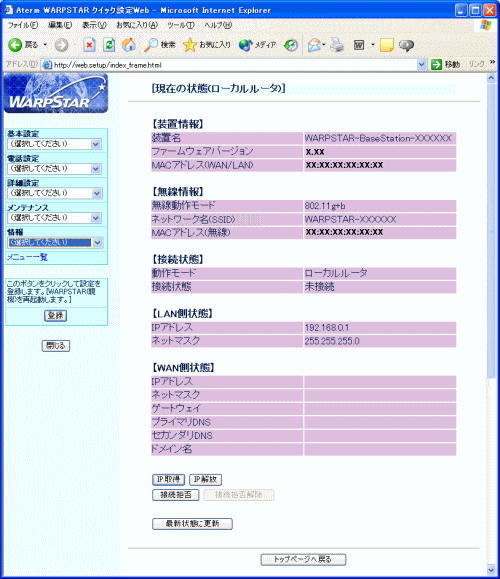Open the ツール(T) menu
Screen dimensions: 500x579
181,25
